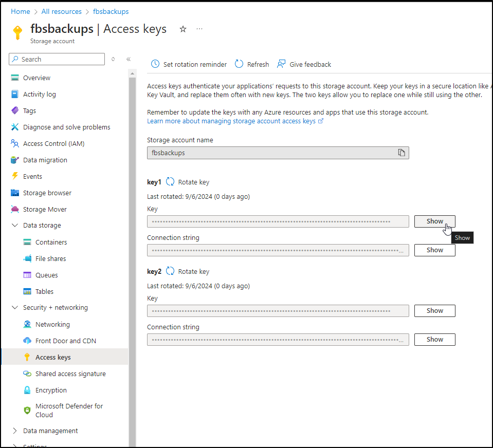Click the Tags icon in sidebar
Image resolution: width=493 pixels, height=448 pixels.
15,110
